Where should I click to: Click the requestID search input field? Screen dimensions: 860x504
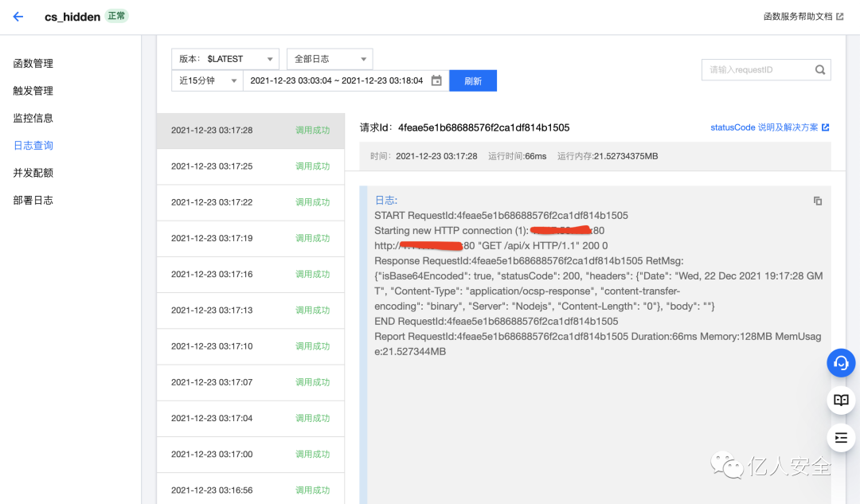766,69
